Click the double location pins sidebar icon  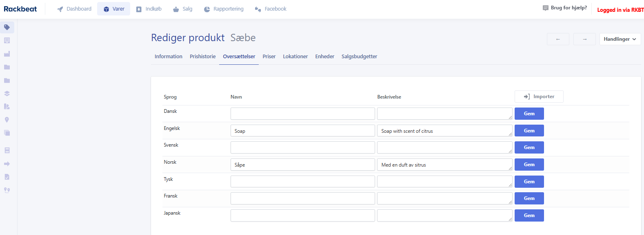point(7,190)
